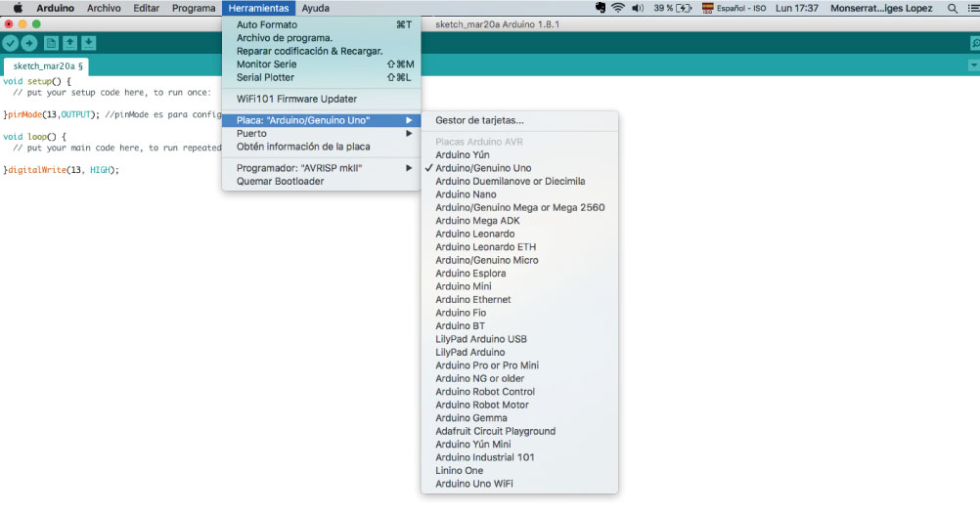Choose the plain LilyPad Arduino entry
Image resolution: width=980 pixels, height=513 pixels.
point(519,352)
